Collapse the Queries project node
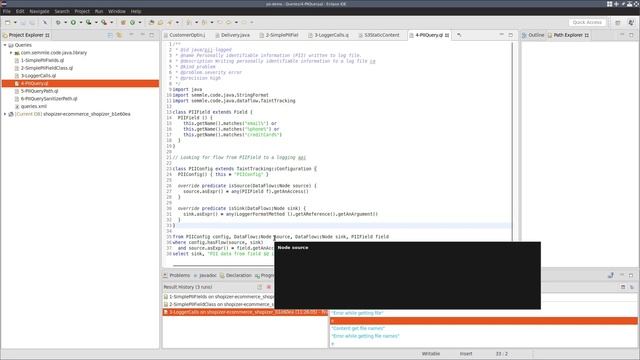 [5, 45]
